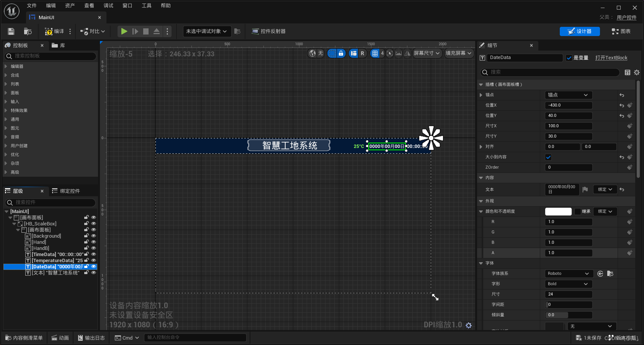
Task: Click the Position X value field
Action: [x=568, y=105]
